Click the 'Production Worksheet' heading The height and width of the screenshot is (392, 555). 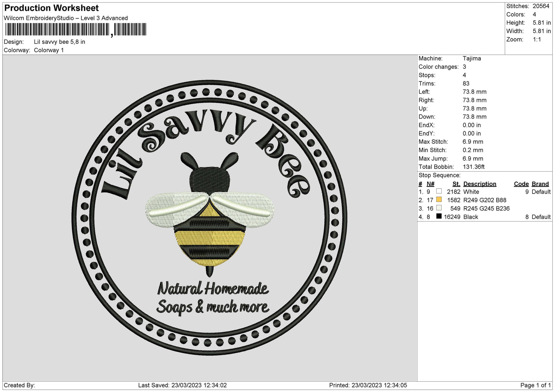(x=51, y=8)
